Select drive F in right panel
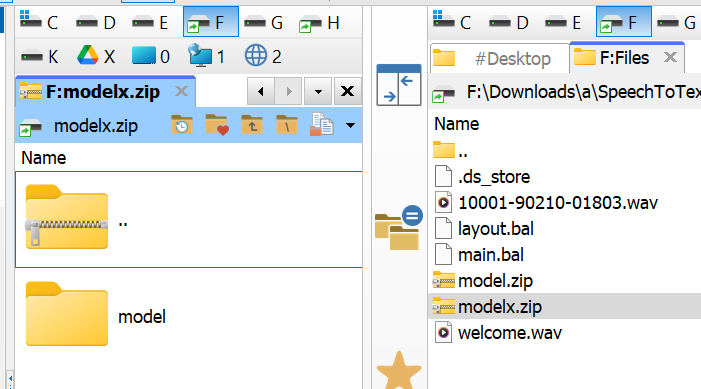Screen dimensions: 701x389 (x=624, y=22)
